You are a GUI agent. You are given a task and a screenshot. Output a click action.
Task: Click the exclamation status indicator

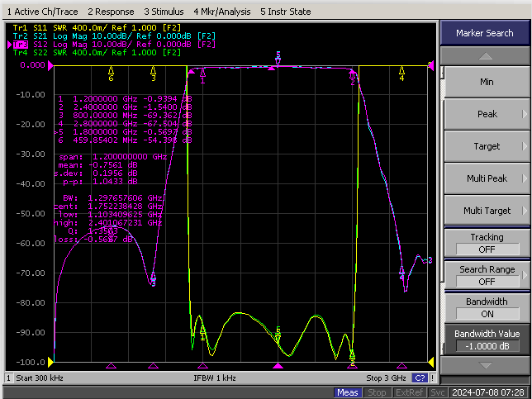coord(433,378)
